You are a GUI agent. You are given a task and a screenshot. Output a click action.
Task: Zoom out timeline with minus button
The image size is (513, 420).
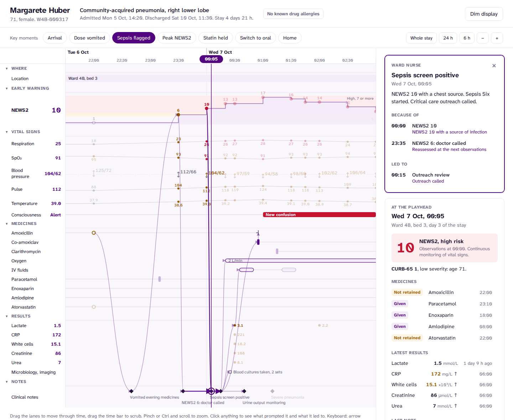tap(483, 38)
